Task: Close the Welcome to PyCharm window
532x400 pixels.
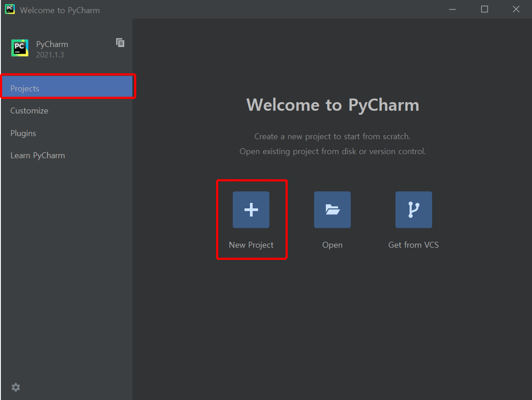Action: click(x=516, y=9)
